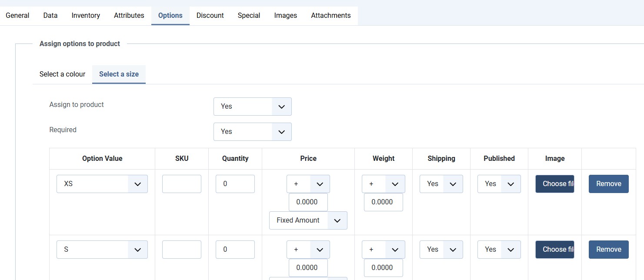
Task: Switch to the Inventory tab
Action: click(x=86, y=16)
